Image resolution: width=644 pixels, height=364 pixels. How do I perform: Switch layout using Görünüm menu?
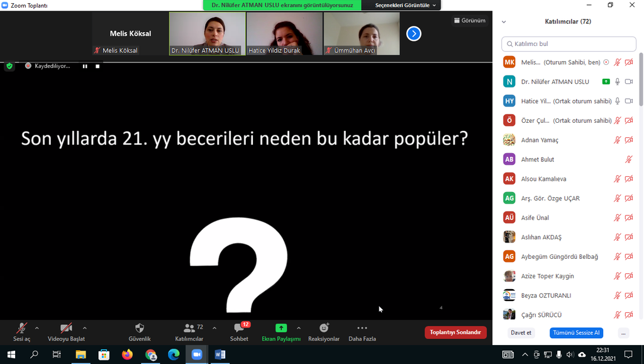469,20
